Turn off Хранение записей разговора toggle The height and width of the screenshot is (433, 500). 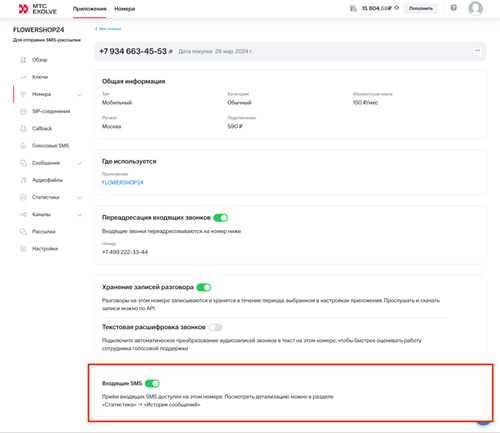click(204, 287)
